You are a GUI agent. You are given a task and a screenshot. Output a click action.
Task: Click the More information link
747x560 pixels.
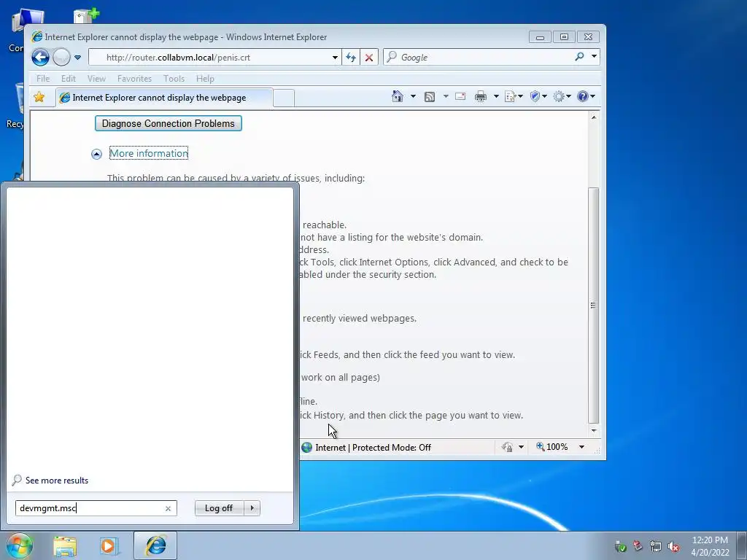[x=149, y=153]
